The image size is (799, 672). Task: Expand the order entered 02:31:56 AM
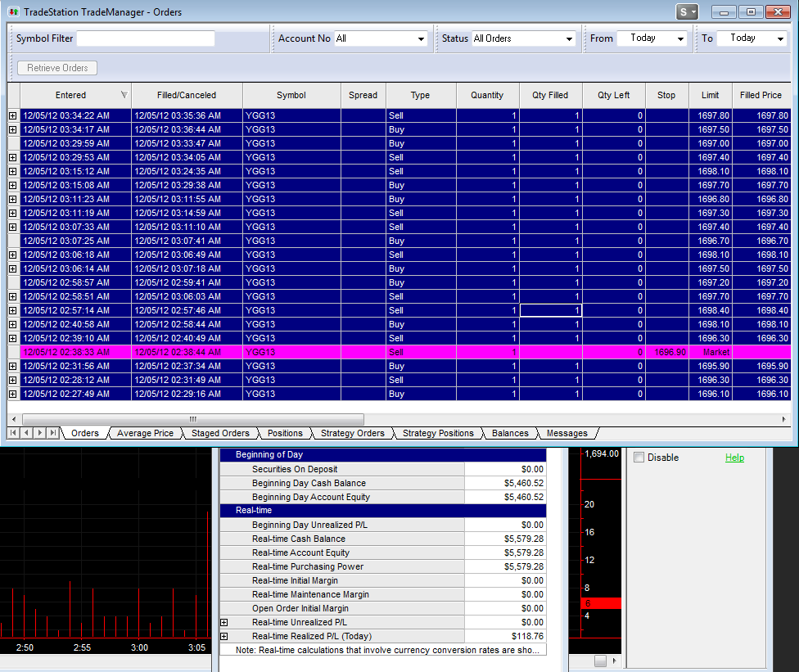pyautogui.click(x=13, y=366)
